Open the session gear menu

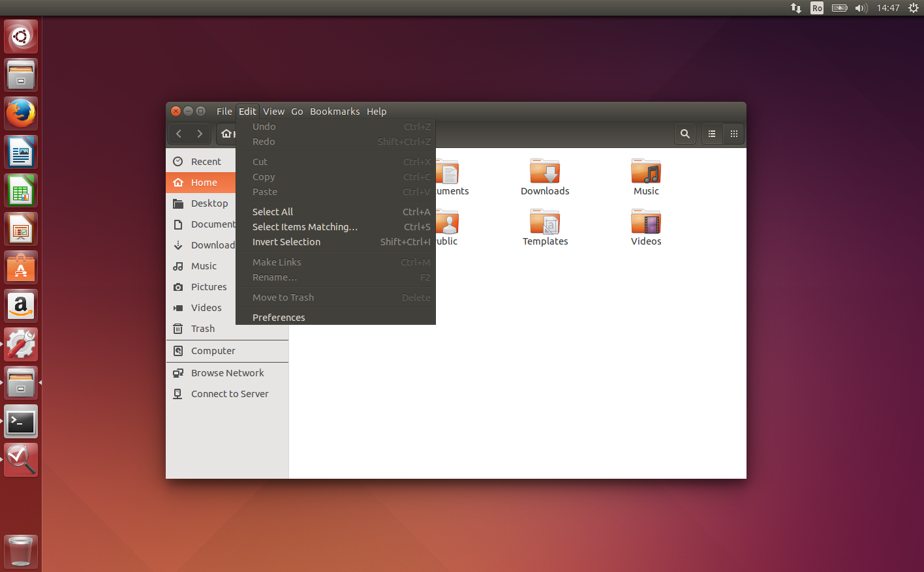pos(914,8)
